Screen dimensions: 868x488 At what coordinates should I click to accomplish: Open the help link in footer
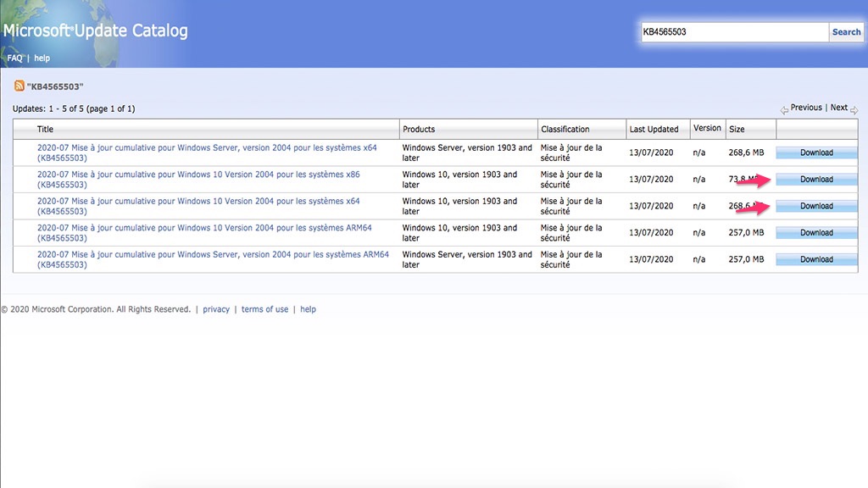pyautogui.click(x=308, y=309)
